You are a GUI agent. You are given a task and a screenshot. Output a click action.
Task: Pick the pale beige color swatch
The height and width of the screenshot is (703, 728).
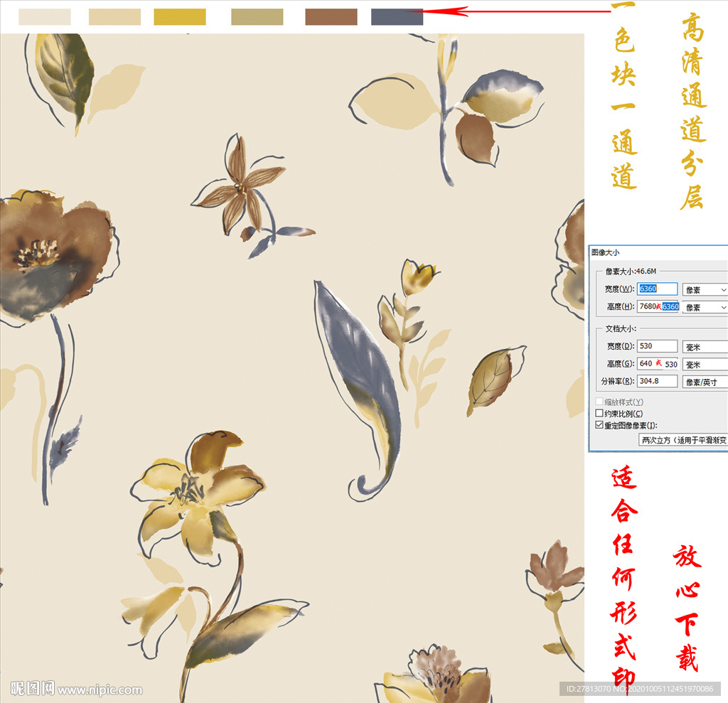[x=114, y=17]
